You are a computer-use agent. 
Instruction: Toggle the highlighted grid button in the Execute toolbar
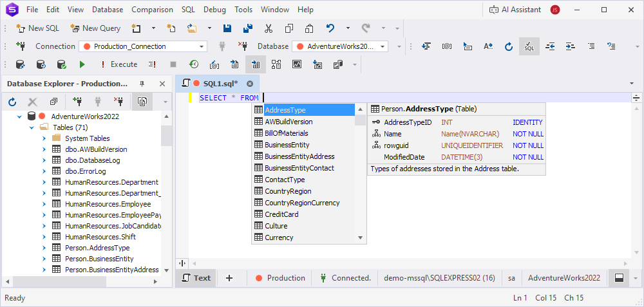click(x=255, y=64)
